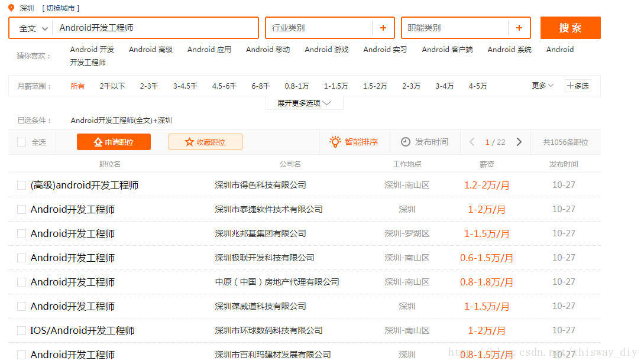Check the 全选 select-all checkbox
644x364 pixels.
click(21, 142)
